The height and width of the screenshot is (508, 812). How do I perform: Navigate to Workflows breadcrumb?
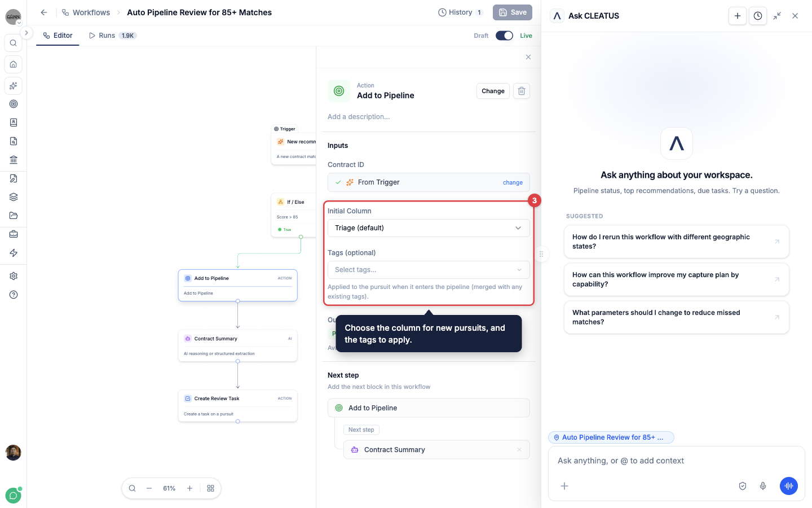(86, 12)
